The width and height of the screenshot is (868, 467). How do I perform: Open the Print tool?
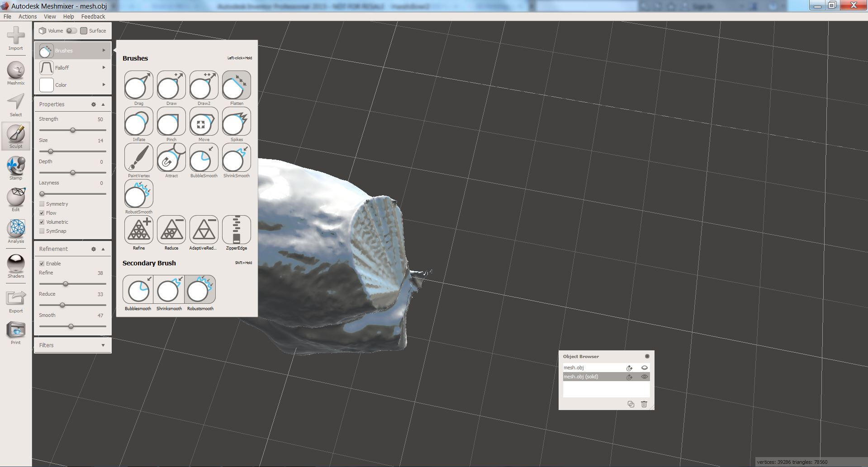tap(16, 333)
